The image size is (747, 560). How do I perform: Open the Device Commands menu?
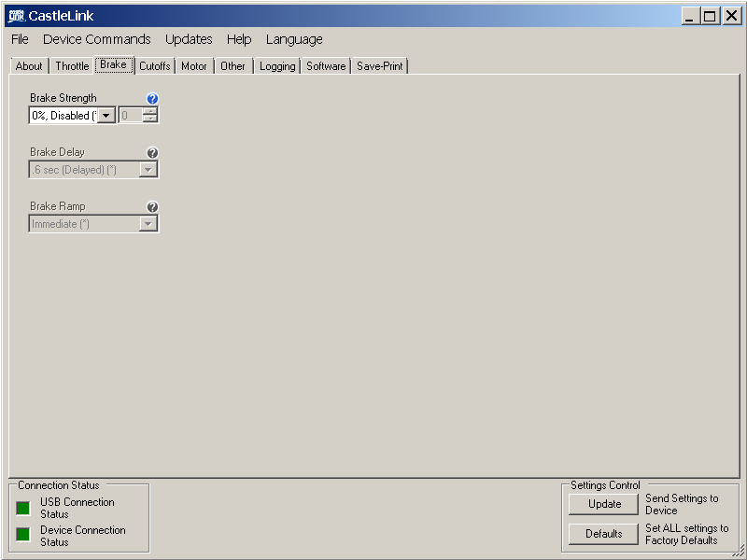(96, 39)
